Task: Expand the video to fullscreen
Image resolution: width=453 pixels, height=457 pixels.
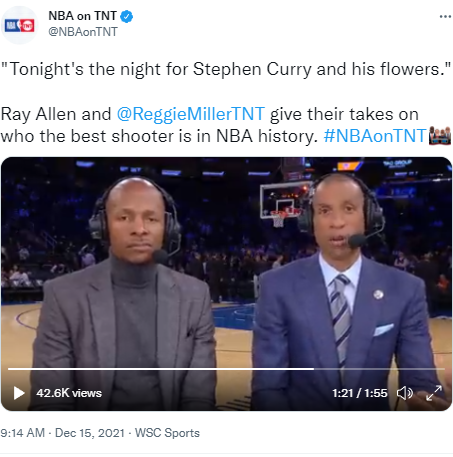Action: click(434, 393)
